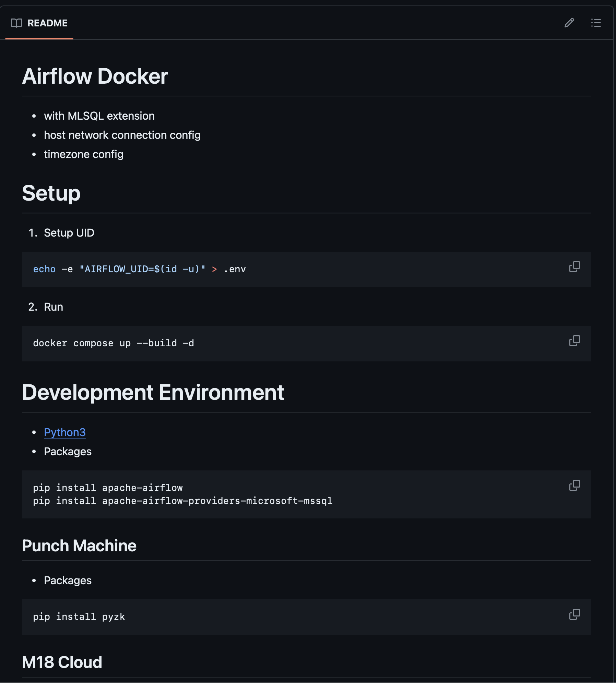Click the 'Run' step text
The width and height of the screenshot is (616, 683).
click(54, 307)
